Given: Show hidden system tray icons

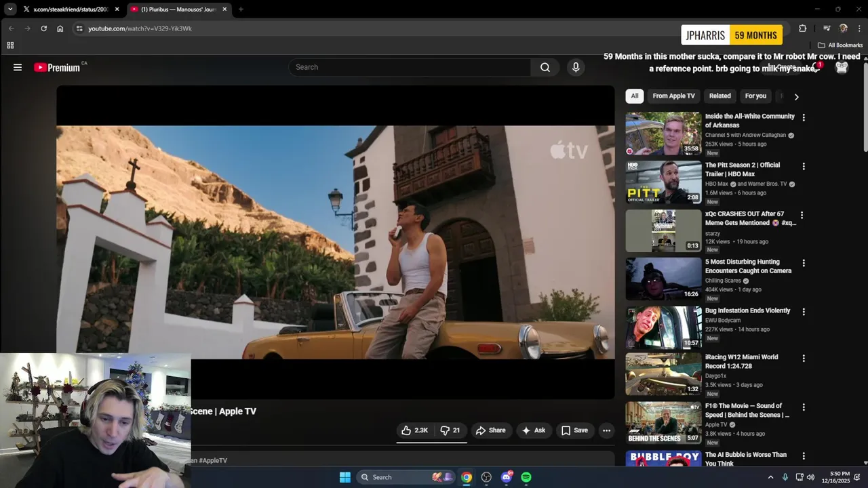Looking at the screenshot, I should 770,477.
